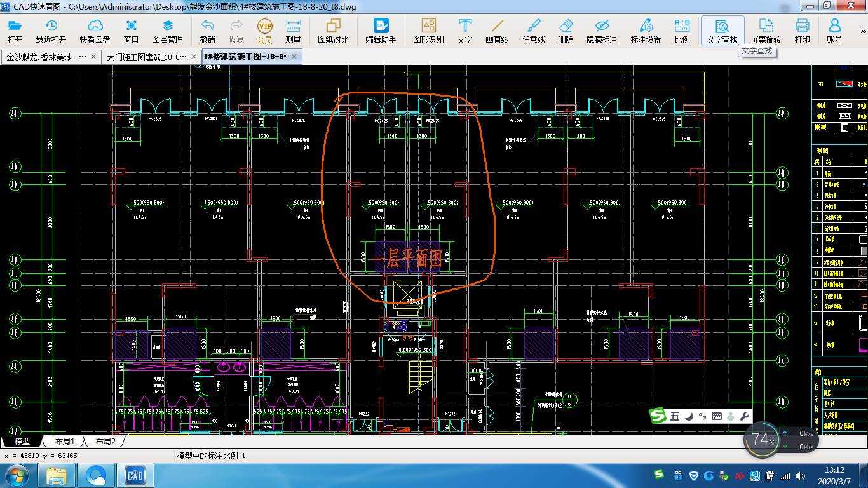Click the CAD快速看图 taskbar button

pos(136,475)
